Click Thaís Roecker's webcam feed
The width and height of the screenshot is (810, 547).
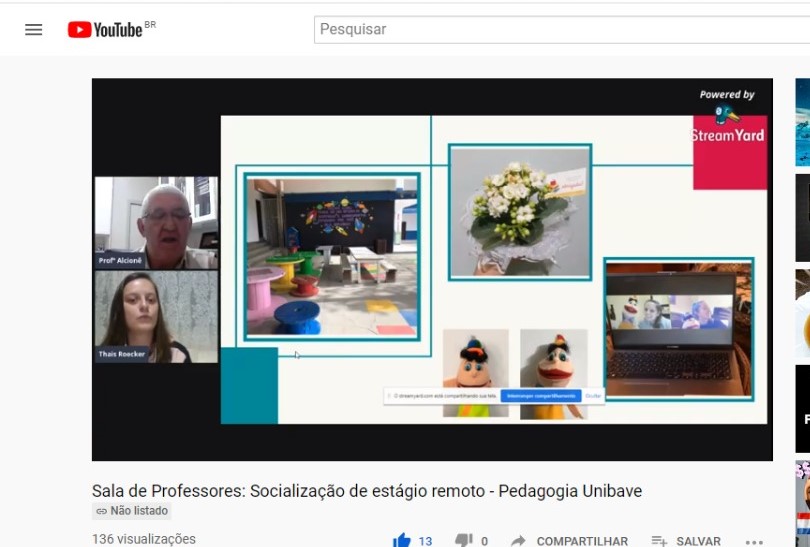pyautogui.click(x=156, y=316)
